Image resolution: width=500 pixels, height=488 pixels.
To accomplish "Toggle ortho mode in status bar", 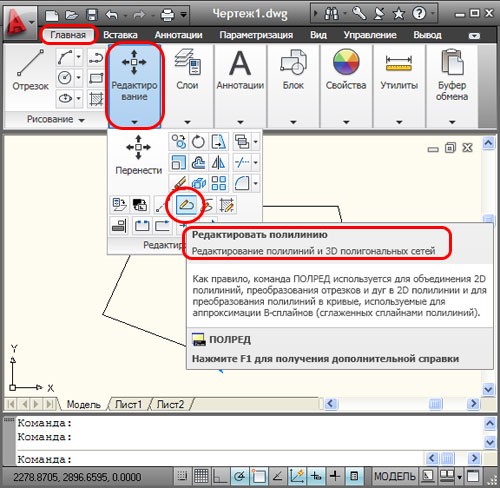I will tap(220, 476).
